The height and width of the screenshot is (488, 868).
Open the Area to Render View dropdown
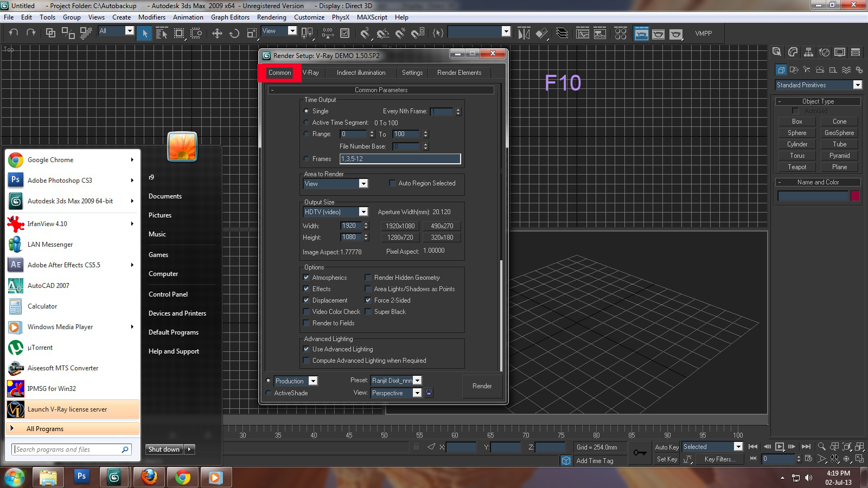pyautogui.click(x=336, y=184)
